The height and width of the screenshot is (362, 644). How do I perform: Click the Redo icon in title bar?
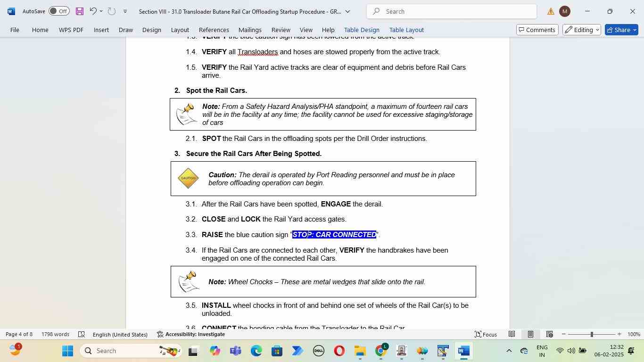111,11
